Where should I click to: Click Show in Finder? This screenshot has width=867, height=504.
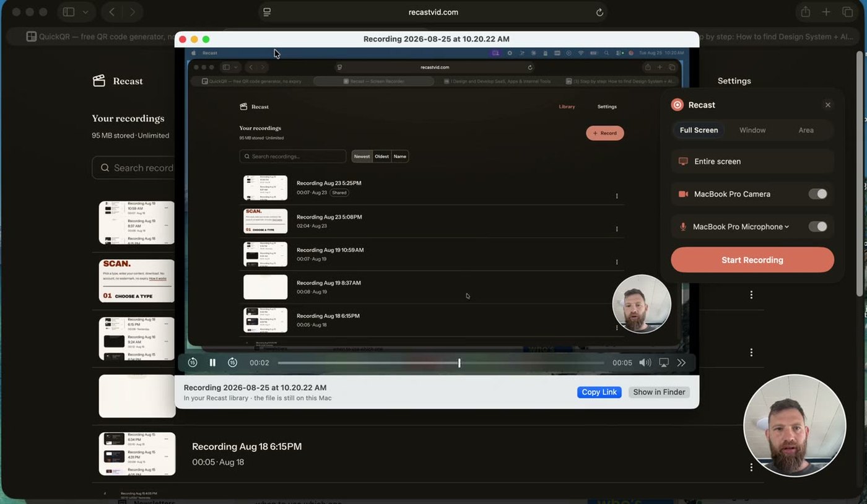point(659,392)
